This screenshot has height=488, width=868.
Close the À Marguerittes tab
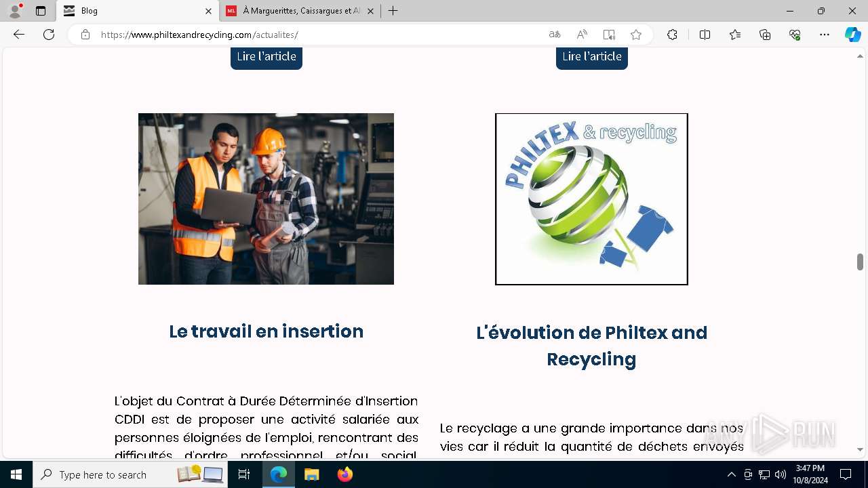point(370,11)
